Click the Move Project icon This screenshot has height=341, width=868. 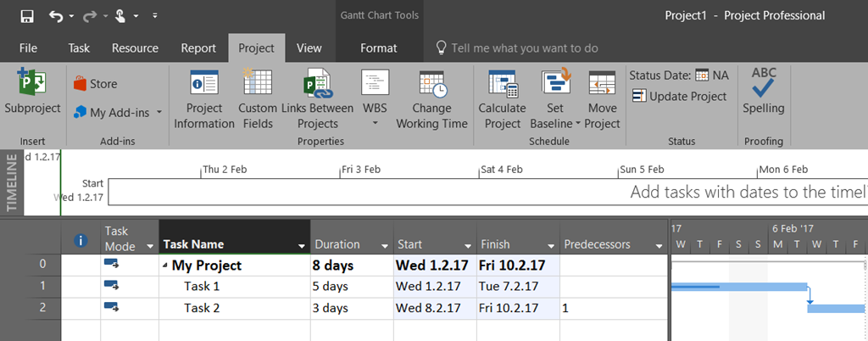(602, 85)
